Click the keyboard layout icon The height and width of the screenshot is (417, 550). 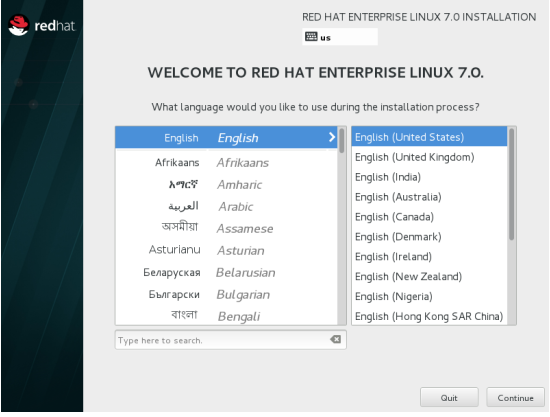click(311, 36)
